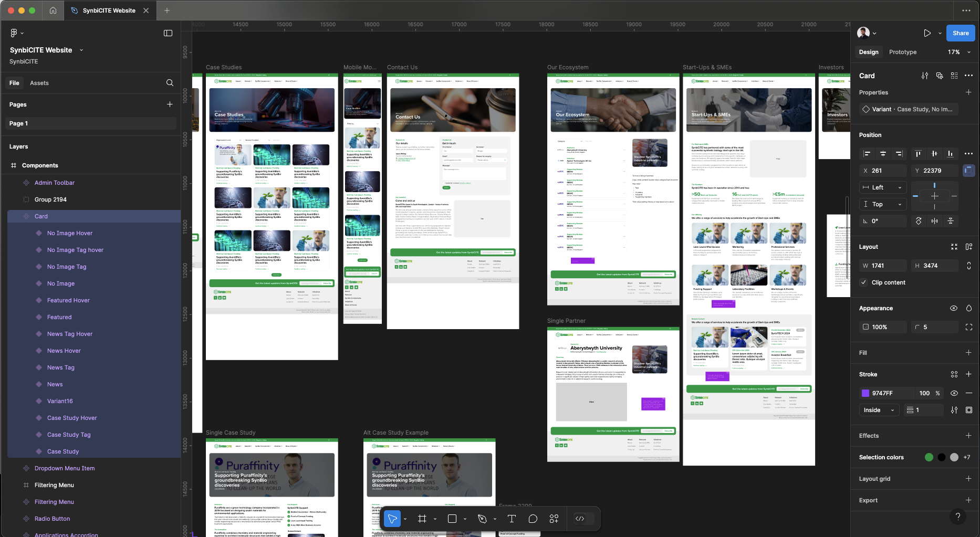This screenshot has height=537, width=980.
Task: Open Move tool options chevron
Action: point(405,519)
